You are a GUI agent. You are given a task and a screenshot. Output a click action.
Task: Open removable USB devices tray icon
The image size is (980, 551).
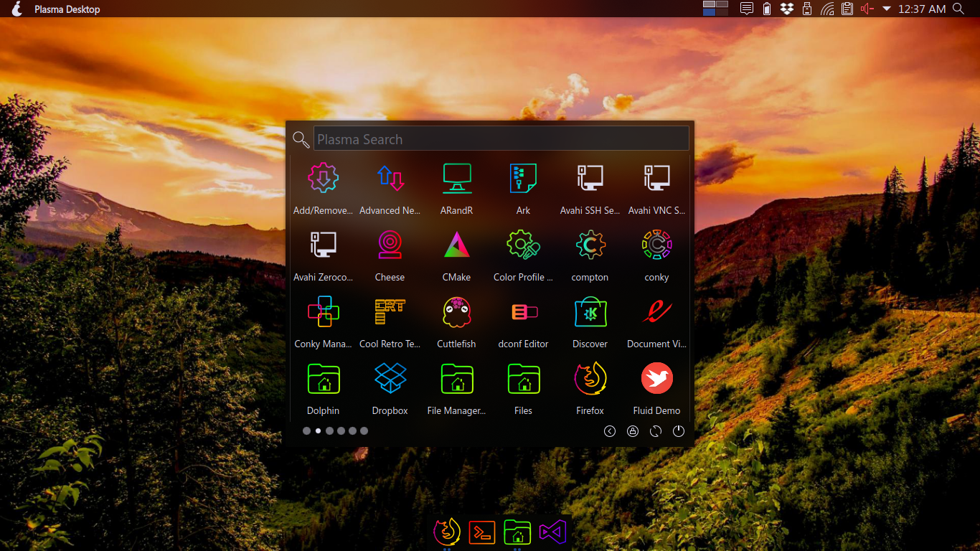tap(806, 9)
